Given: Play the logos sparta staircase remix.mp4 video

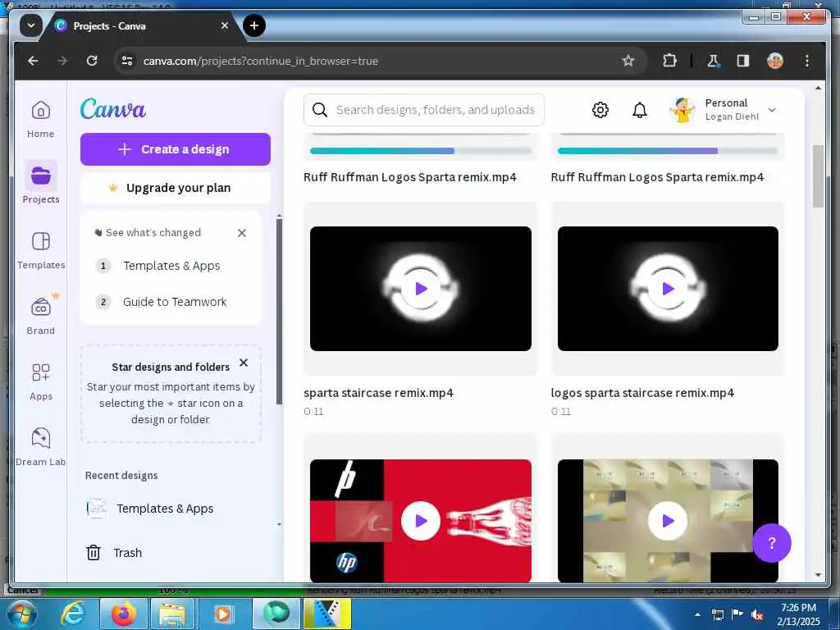Looking at the screenshot, I should pos(668,289).
